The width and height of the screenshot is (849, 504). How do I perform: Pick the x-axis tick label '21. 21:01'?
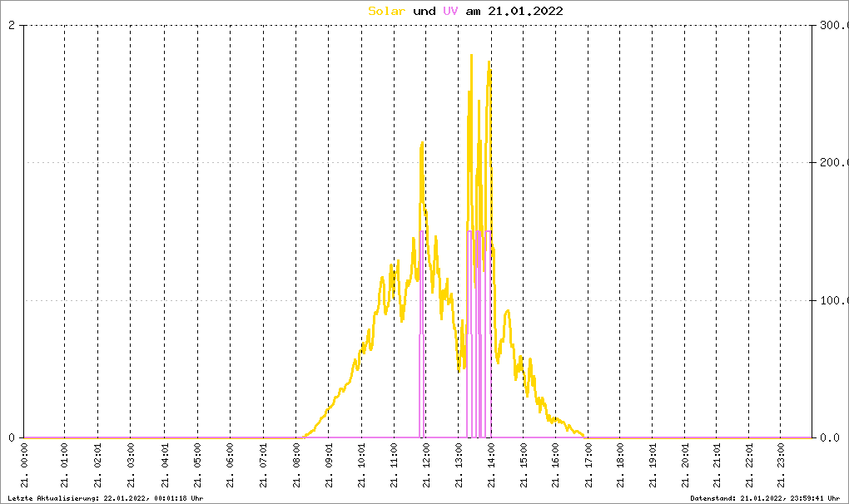pyautogui.click(x=717, y=466)
